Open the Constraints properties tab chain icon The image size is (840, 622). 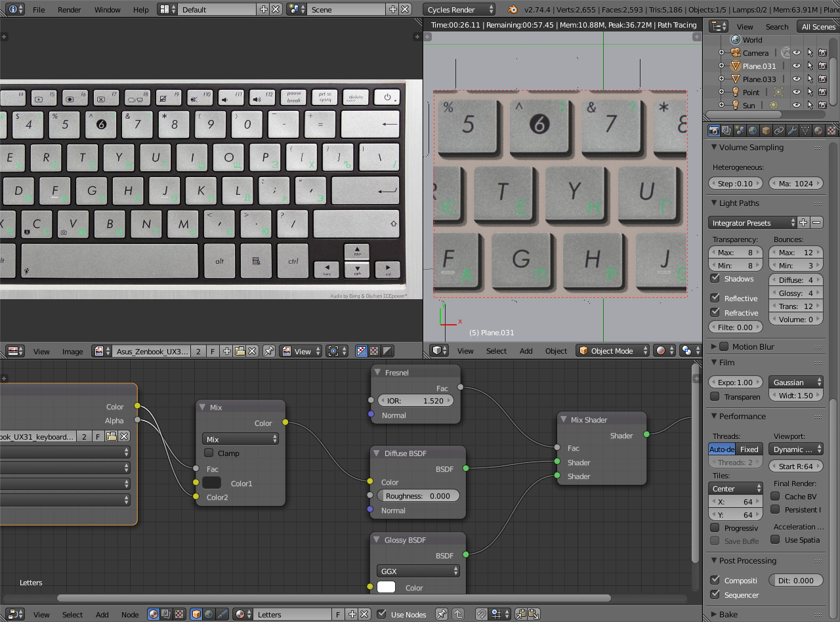click(x=779, y=131)
